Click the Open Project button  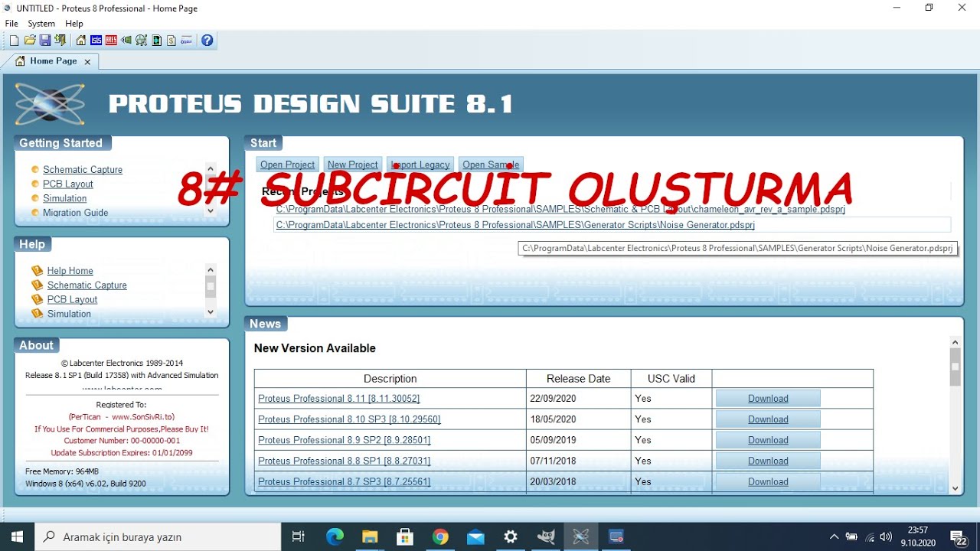[287, 165]
